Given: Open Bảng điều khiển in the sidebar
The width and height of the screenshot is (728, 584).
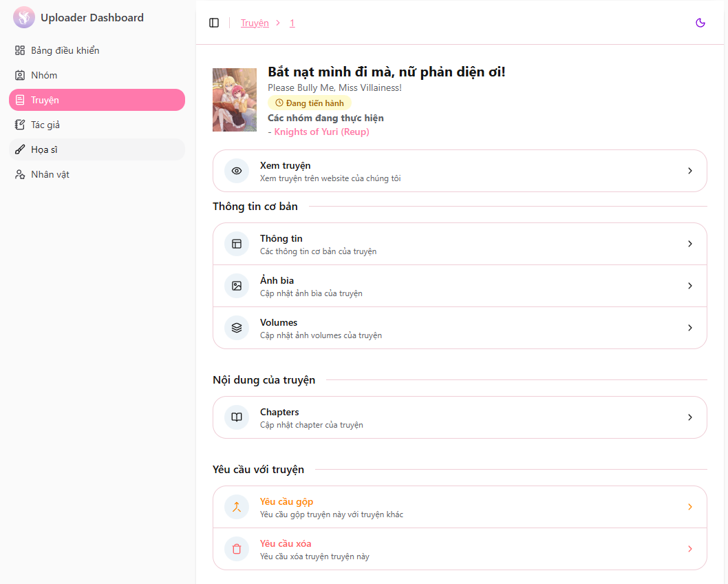Looking at the screenshot, I should (65, 50).
